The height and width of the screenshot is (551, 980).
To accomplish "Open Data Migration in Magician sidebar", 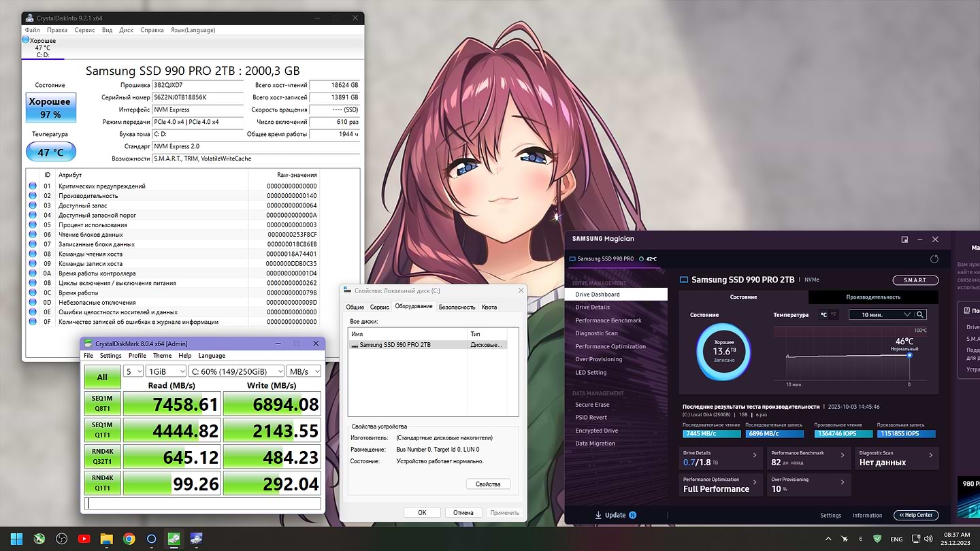I will click(x=595, y=444).
